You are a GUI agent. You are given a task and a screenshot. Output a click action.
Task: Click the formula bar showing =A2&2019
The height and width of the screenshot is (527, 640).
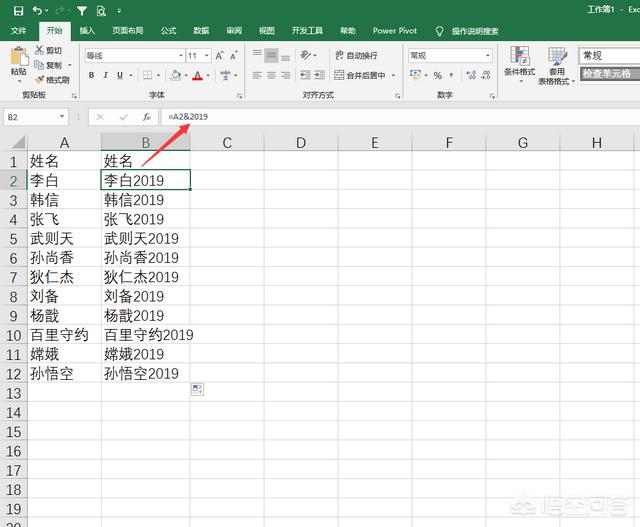click(400, 117)
